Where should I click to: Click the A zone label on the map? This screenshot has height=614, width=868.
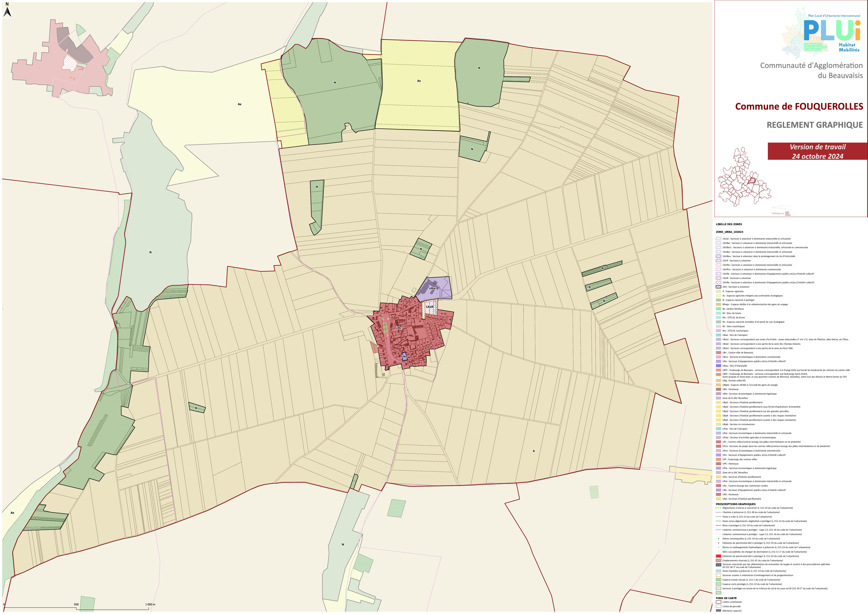coord(534,451)
